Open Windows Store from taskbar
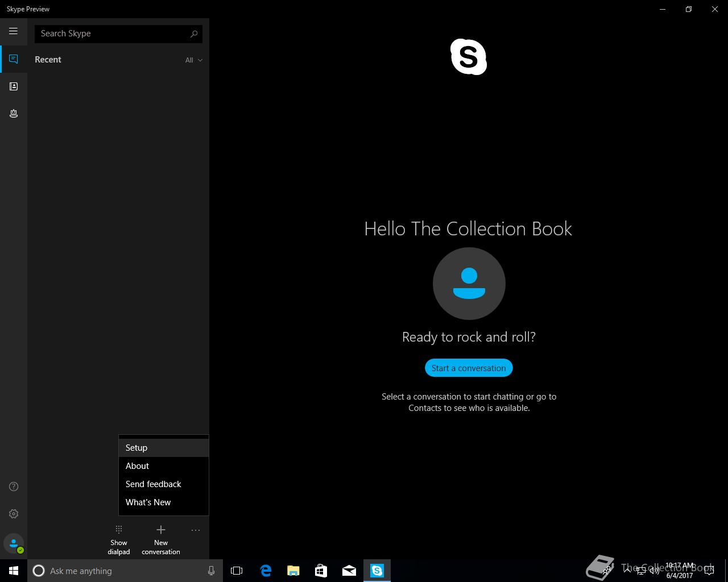Screen dimensions: 728x582 pos(321,571)
